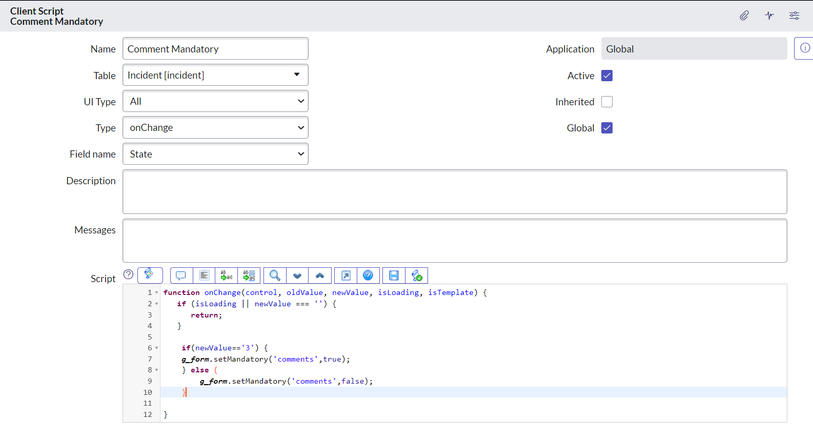Toggle comment on selected script lines
The image size is (813, 431).
181,275
